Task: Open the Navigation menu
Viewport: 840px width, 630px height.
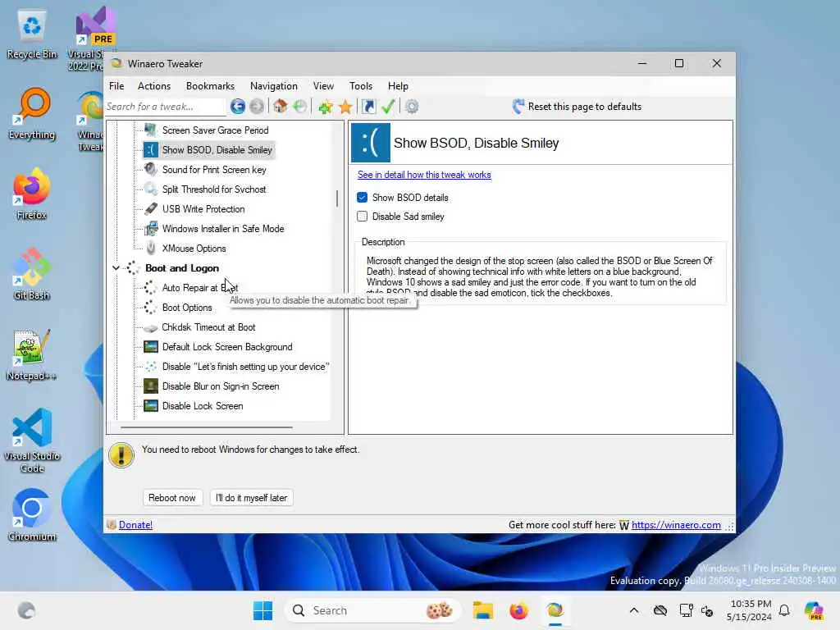Action: click(274, 86)
